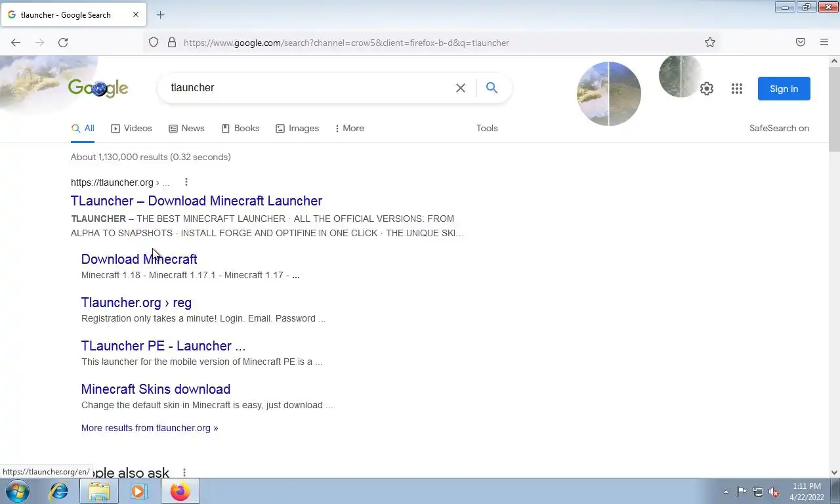
Task: Save page to Pocket
Action: tap(801, 43)
